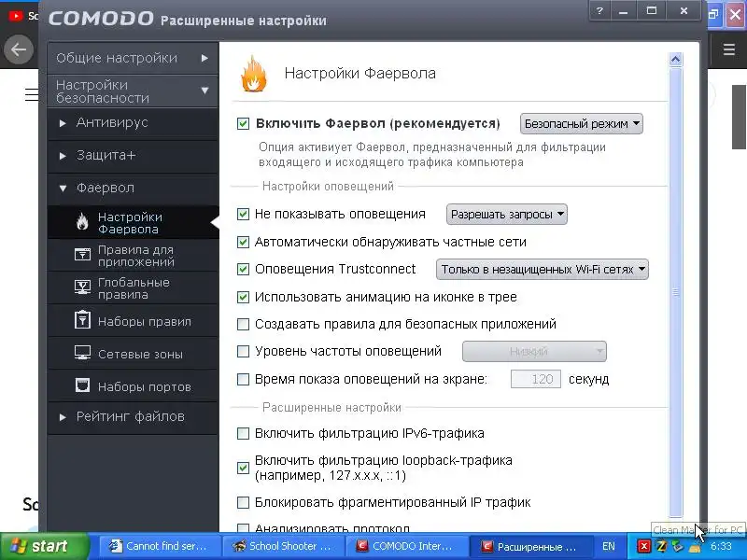Screen dimensions: 747x560
Task: Click the help question mark button in the COMODO title bar
Action: point(599,11)
